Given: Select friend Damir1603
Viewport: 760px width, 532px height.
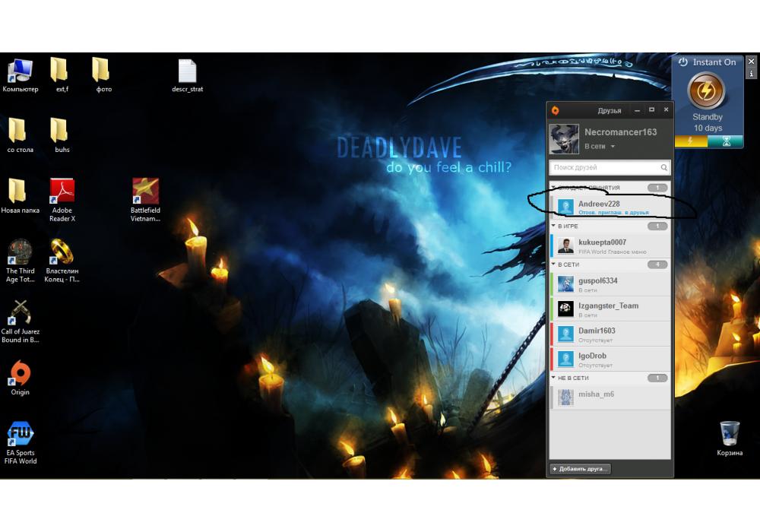Looking at the screenshot, I should coord(611,334).
